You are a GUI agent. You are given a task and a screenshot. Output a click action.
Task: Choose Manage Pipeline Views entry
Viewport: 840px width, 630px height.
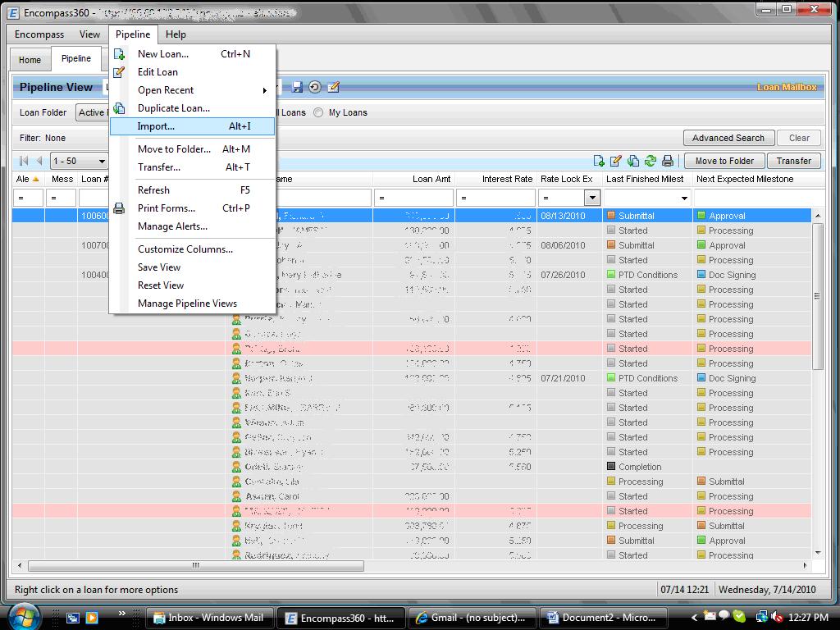pos(192,304)
